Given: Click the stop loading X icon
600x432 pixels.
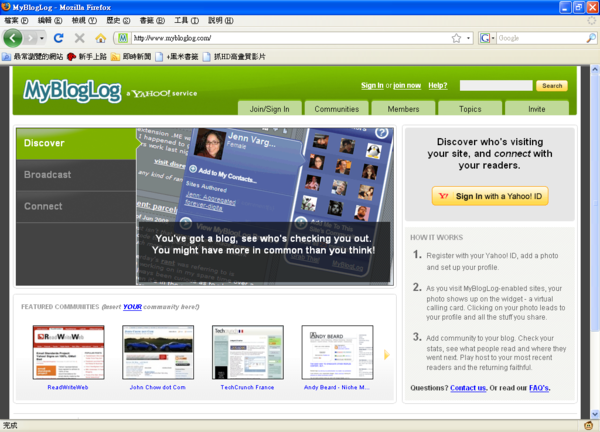Looking at the screenshot, I should pos(80,38).
